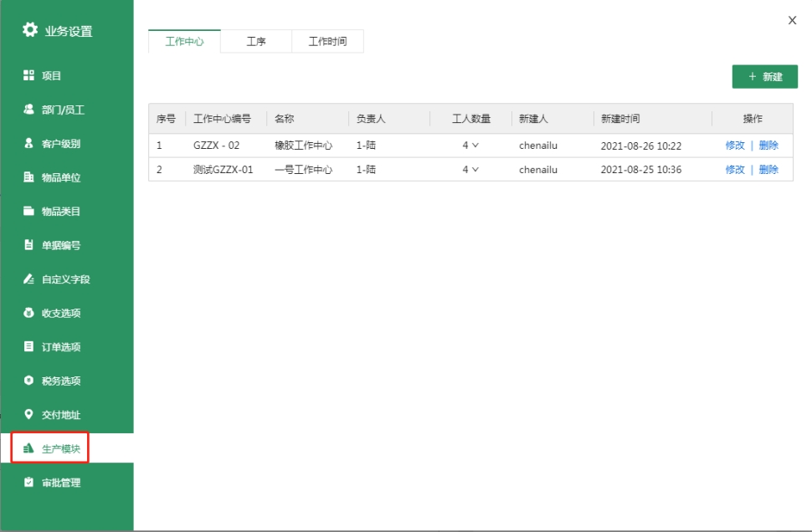Click 删除 link for 测试GZZX-01 row

(768, 170)
